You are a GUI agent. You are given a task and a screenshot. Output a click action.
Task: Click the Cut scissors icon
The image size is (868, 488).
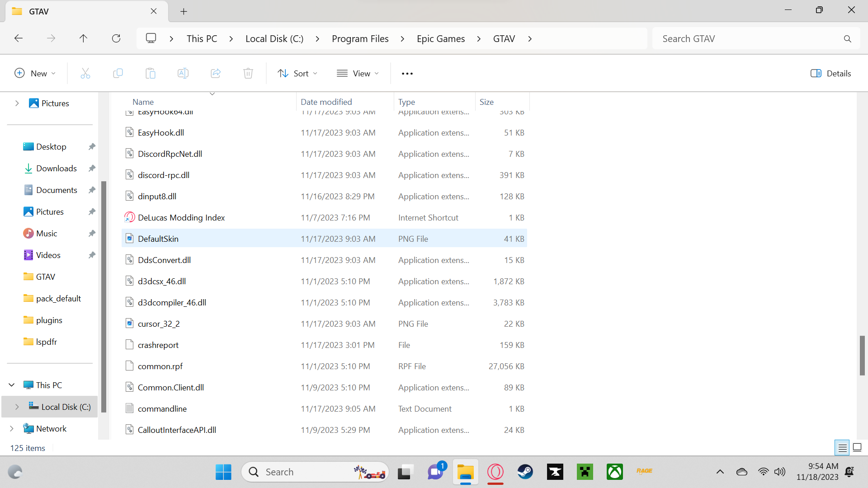85,73
